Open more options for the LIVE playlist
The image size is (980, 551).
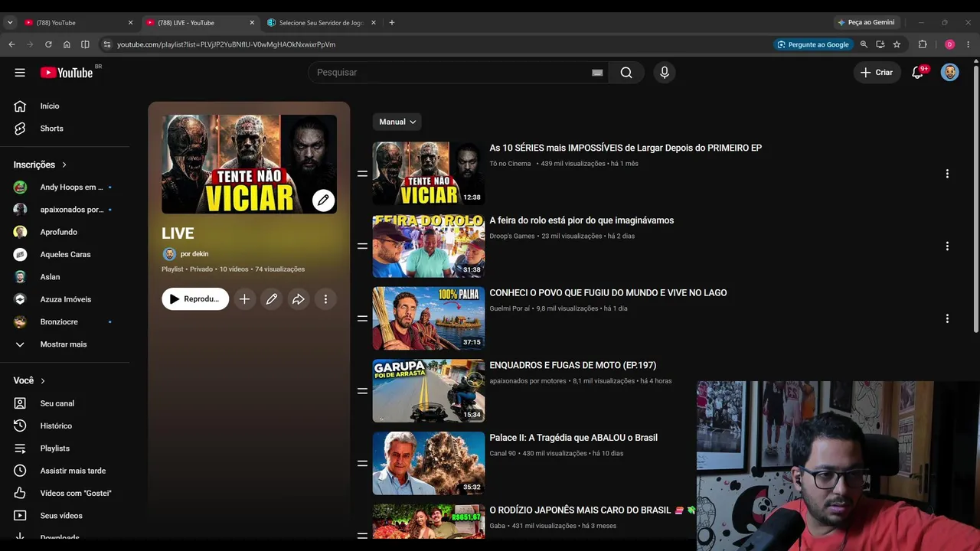point(325,299)
